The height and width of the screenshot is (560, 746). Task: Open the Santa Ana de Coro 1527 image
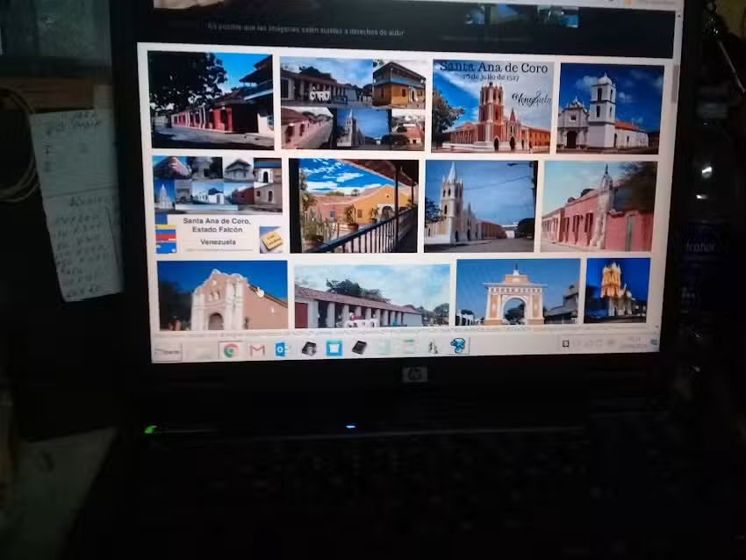click(491, 105)
